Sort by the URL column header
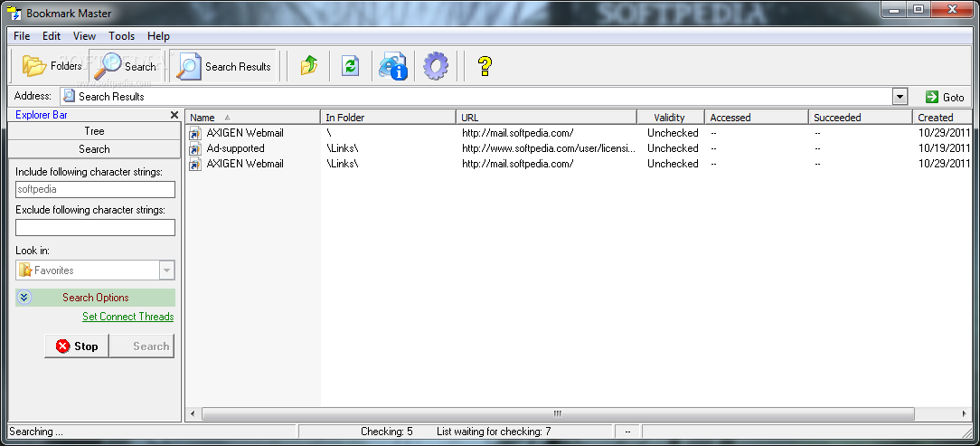The width and height of the screenshot is (980, 446). pyautogui.click(x=546, y=117)
